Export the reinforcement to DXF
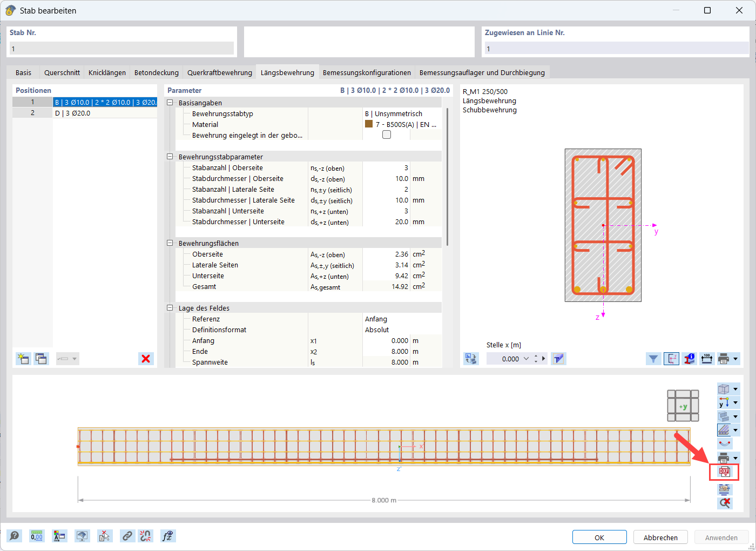This screenshot has width=756, height=551. 724,472
